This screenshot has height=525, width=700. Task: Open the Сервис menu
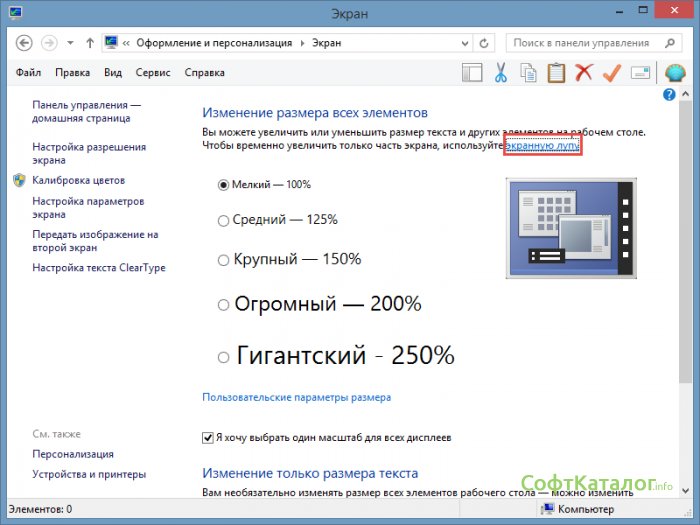152,73
